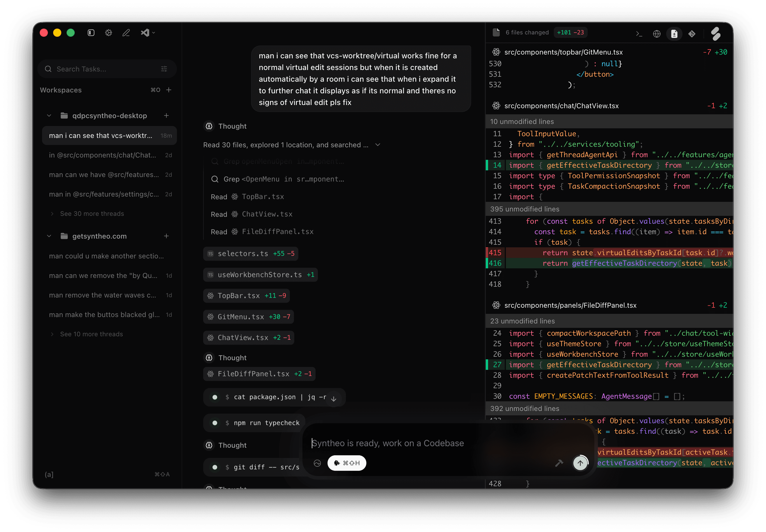Click the Workspaces ⌘O shortcut label
This screenshot has height=532, width=766.
[156, 90]
